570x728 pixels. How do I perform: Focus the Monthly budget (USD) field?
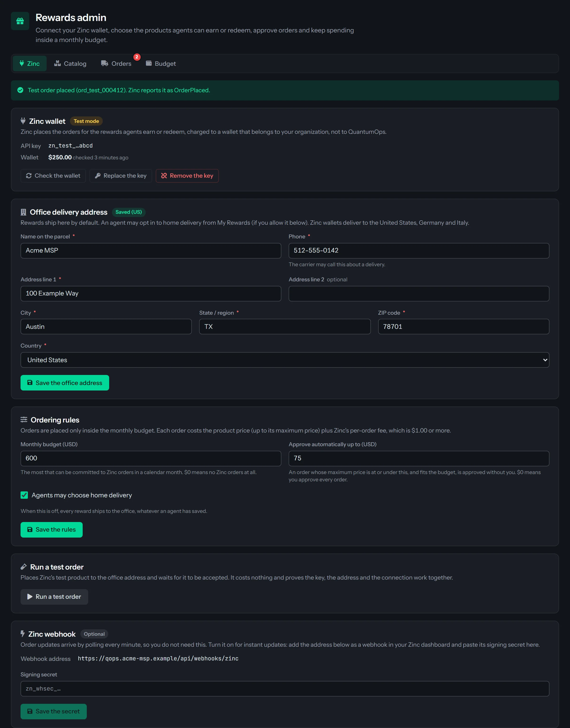(151, 459)
